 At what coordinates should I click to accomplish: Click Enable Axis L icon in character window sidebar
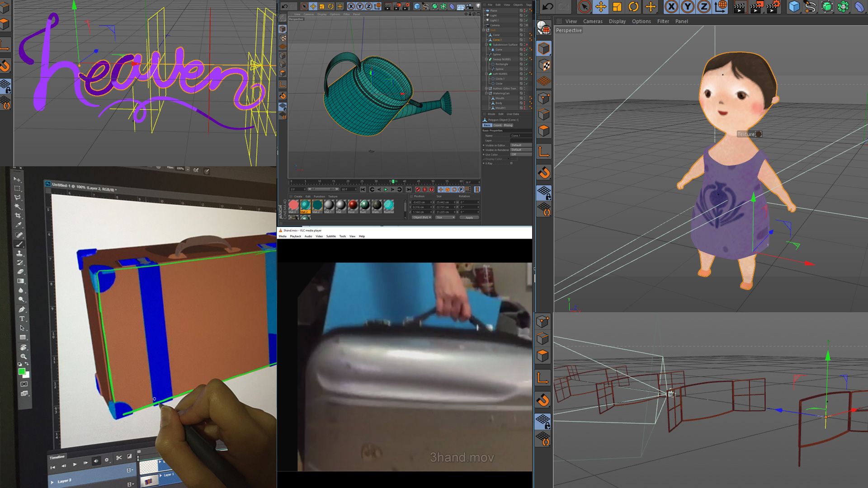click(x=544, y=151)
